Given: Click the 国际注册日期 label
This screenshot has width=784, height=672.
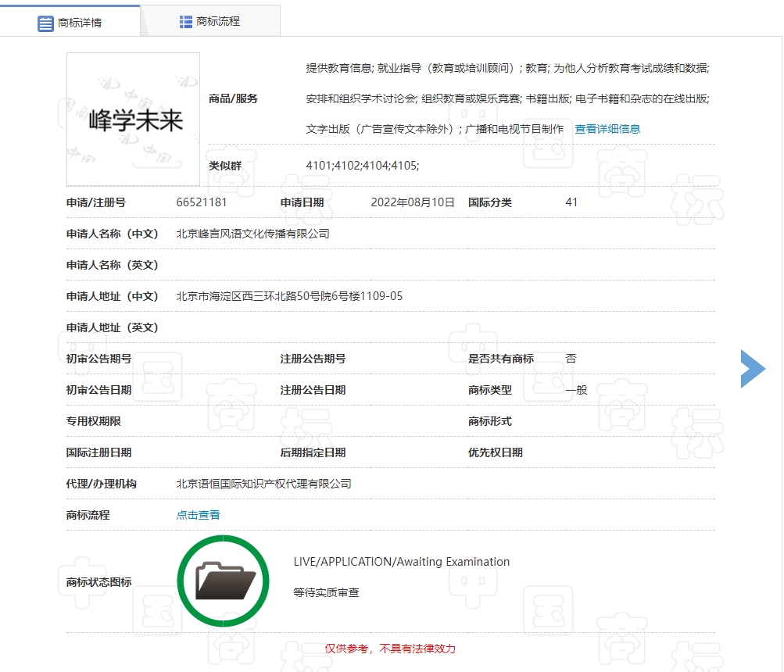Looking at the screenshot, I should click(x=99, y=452).
